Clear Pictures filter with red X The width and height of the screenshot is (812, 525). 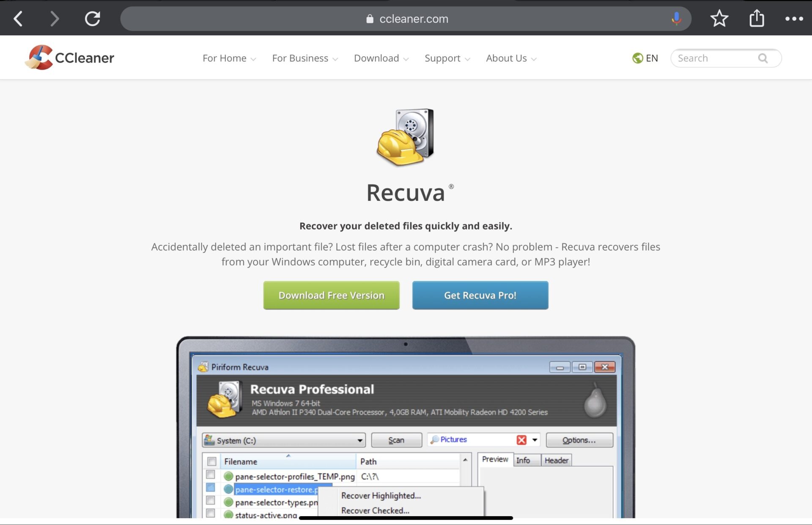[521, 440]
